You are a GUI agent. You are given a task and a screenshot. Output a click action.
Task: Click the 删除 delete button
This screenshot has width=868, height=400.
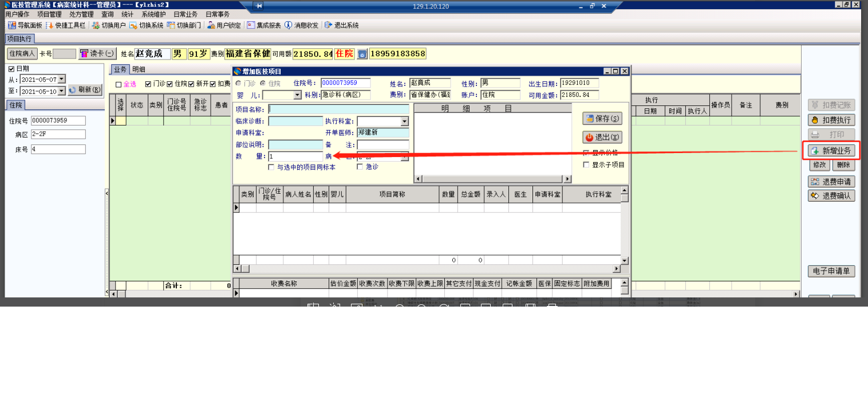pyautogui.click(x=843, y=165)
